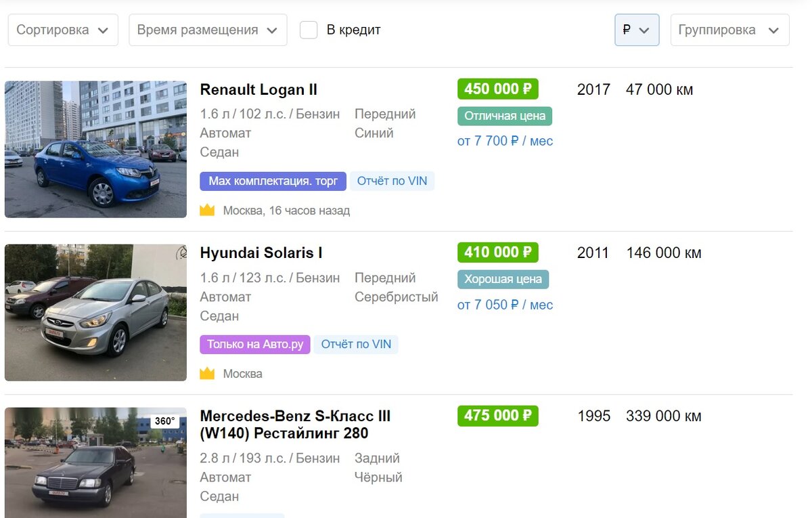Click the 'Отличная цена' badge
This screenshot has width=812, height=518.
click(x=504, y=116)
